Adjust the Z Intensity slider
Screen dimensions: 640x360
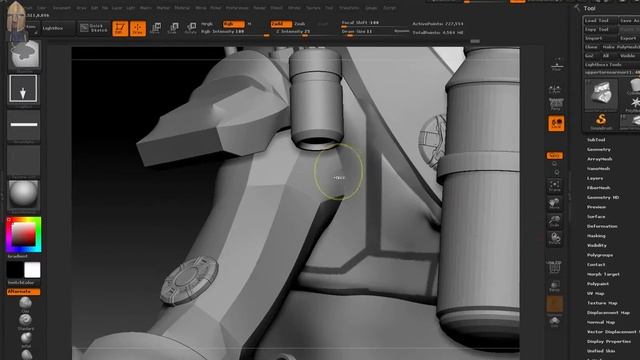[293, 32]
